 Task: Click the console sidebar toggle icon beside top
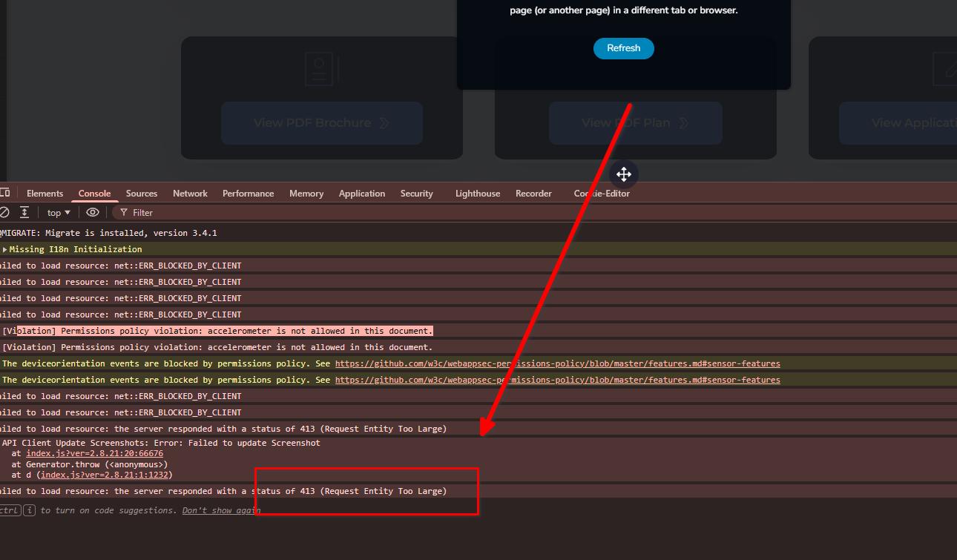pos(24,212)
